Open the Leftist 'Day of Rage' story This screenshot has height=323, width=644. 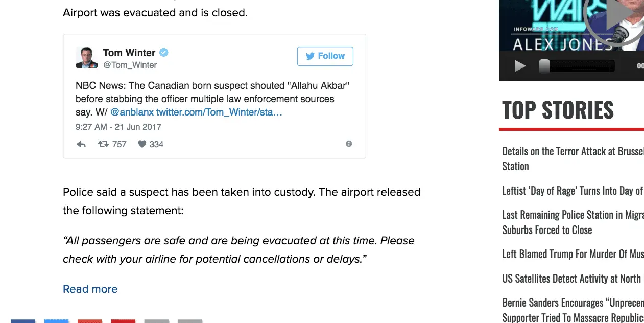(x=572, y=191)
